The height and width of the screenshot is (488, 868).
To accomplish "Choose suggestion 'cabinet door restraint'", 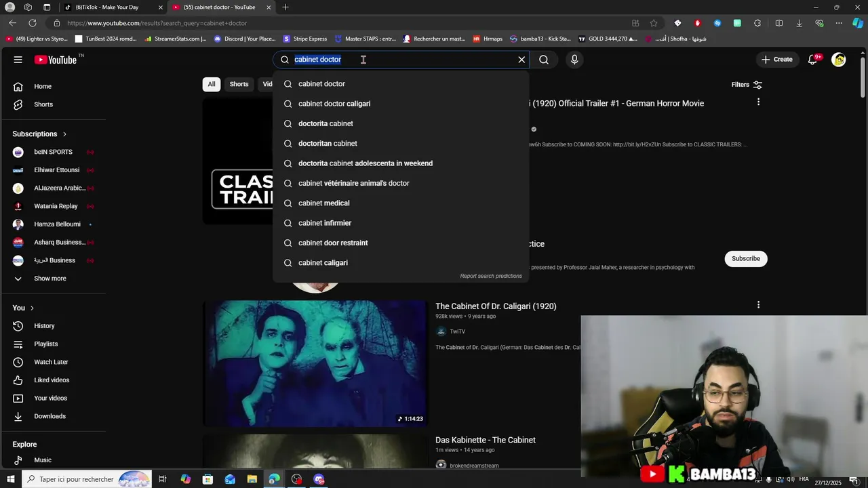I will 400,243.
